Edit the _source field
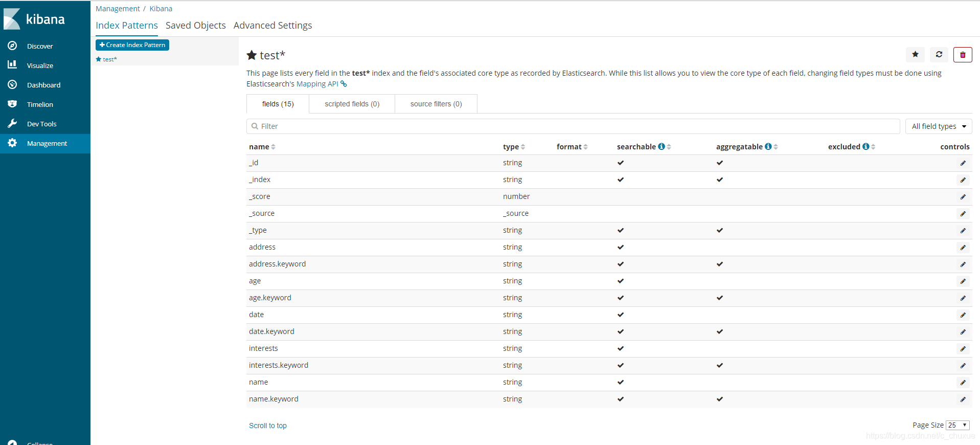 tap(963, 214)
